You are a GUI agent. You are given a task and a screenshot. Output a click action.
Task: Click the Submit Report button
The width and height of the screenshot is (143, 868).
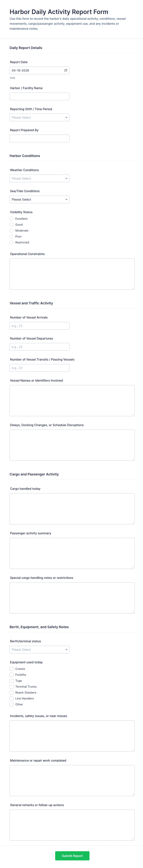pyautogui.click(x=72, y=856)
